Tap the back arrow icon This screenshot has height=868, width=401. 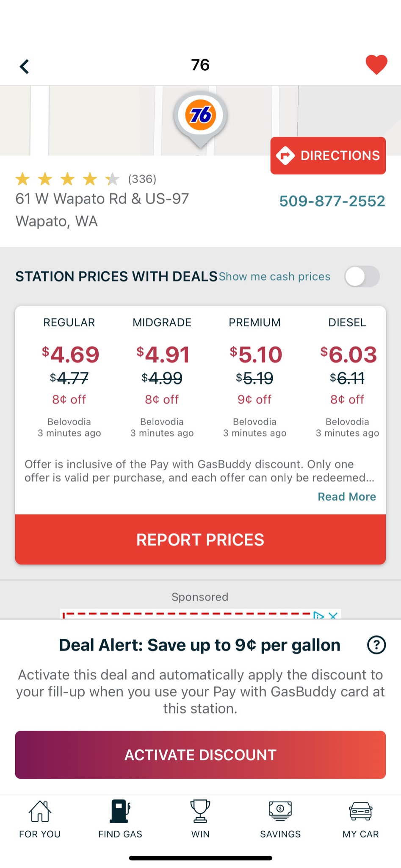pyautogui.click(x=25, y=67)
